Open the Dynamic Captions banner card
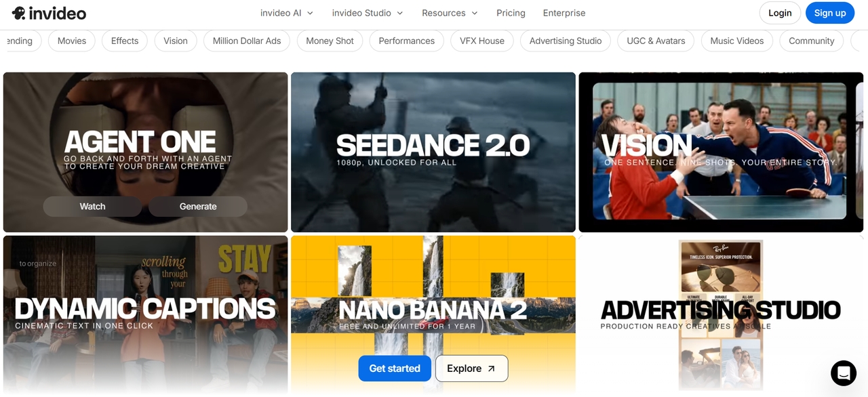The image size is (868, 397). [x=146, y=314]
